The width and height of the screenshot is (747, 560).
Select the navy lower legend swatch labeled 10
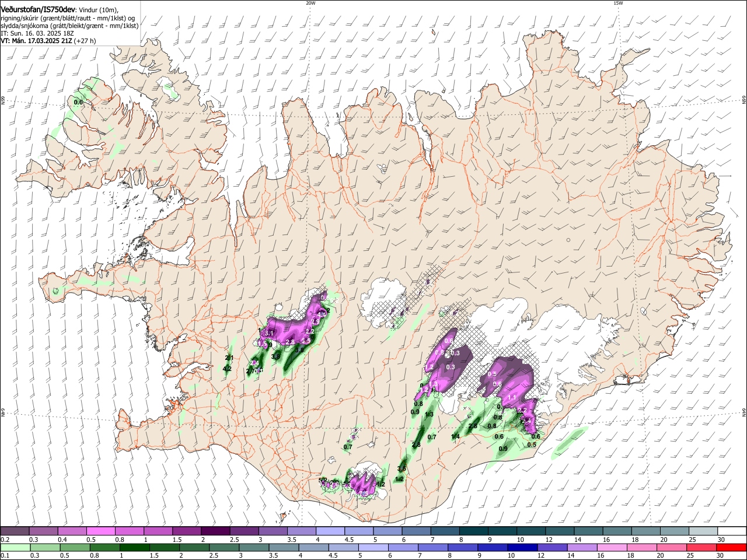click(521, 547)
